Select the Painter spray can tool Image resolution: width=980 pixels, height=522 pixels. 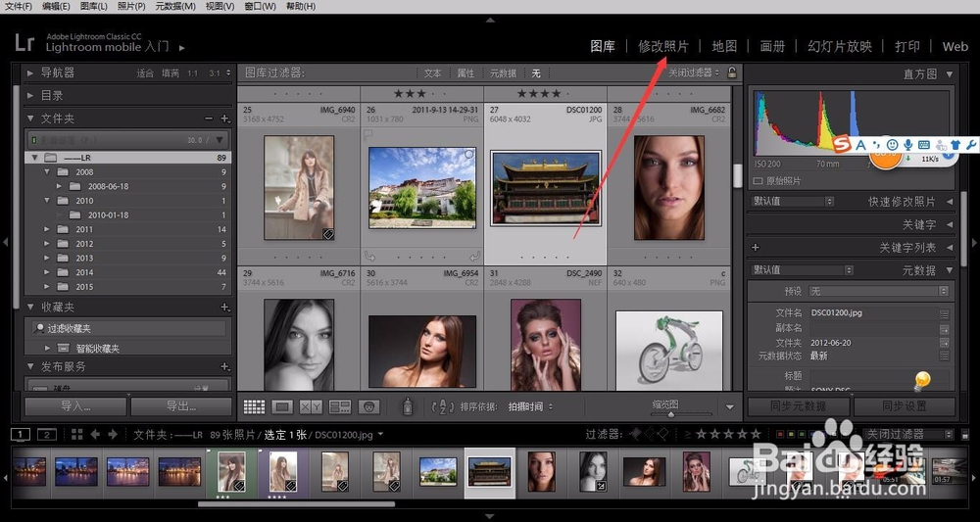408,407
